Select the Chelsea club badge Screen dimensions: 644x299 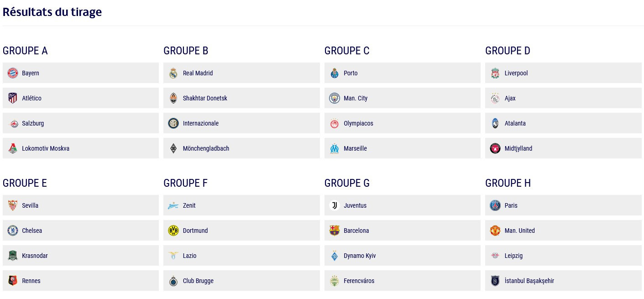pos(13,231)
